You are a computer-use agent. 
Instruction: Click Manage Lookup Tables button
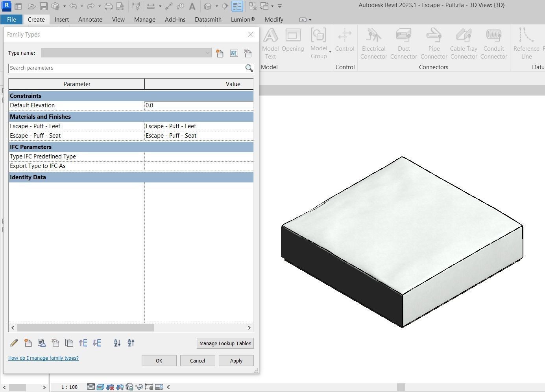click(225, 343)
